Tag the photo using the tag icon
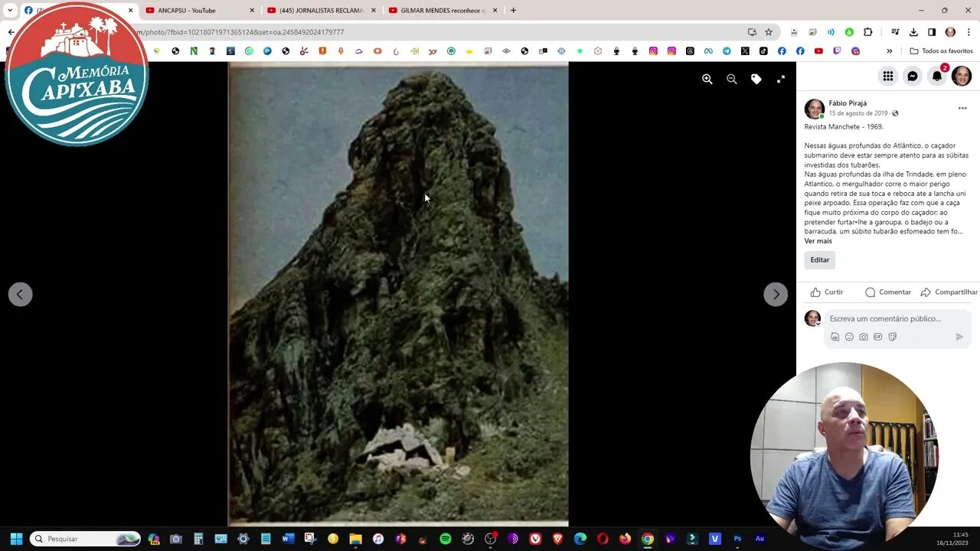 tap(756, 79)
